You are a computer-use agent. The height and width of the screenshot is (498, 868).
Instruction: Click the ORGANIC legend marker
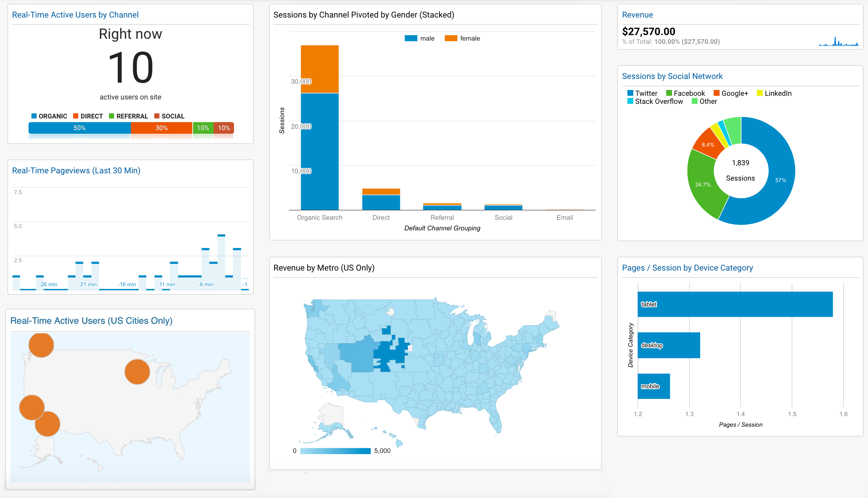click(x=34, y=116)
